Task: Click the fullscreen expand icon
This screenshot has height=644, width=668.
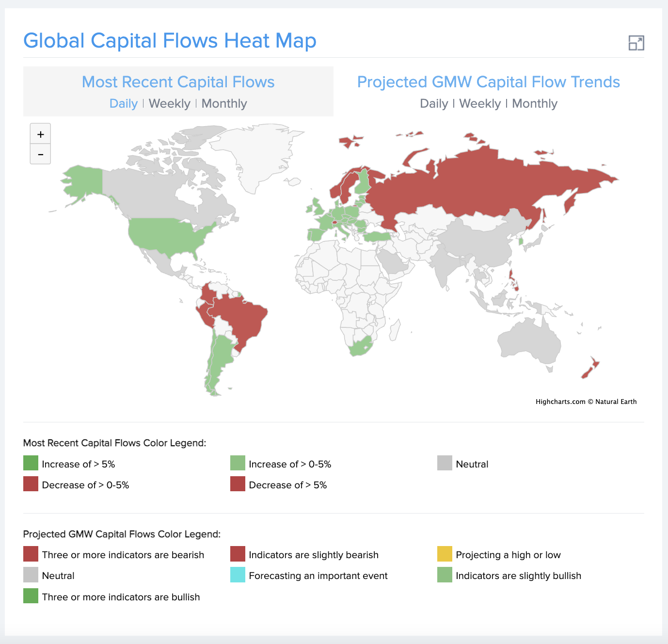Action: [x=636, y=43]
